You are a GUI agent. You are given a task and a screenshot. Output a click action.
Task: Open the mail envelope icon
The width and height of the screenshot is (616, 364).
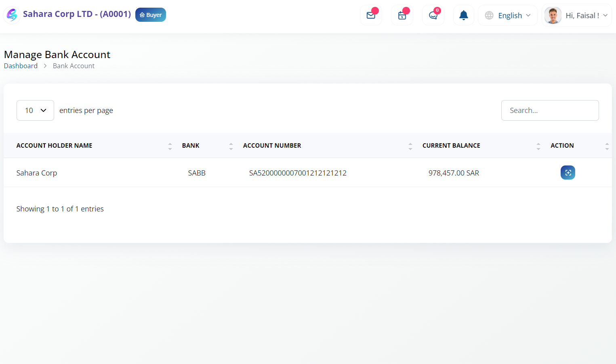[x=371, y=15]
